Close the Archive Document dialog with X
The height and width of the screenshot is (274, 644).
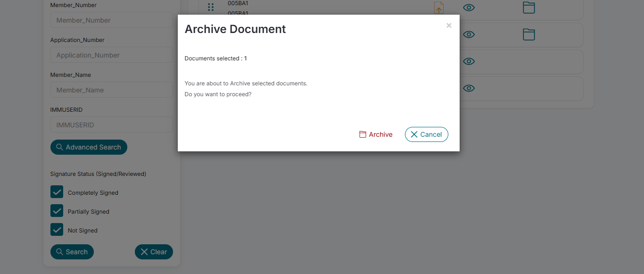(x=449, y=25)
